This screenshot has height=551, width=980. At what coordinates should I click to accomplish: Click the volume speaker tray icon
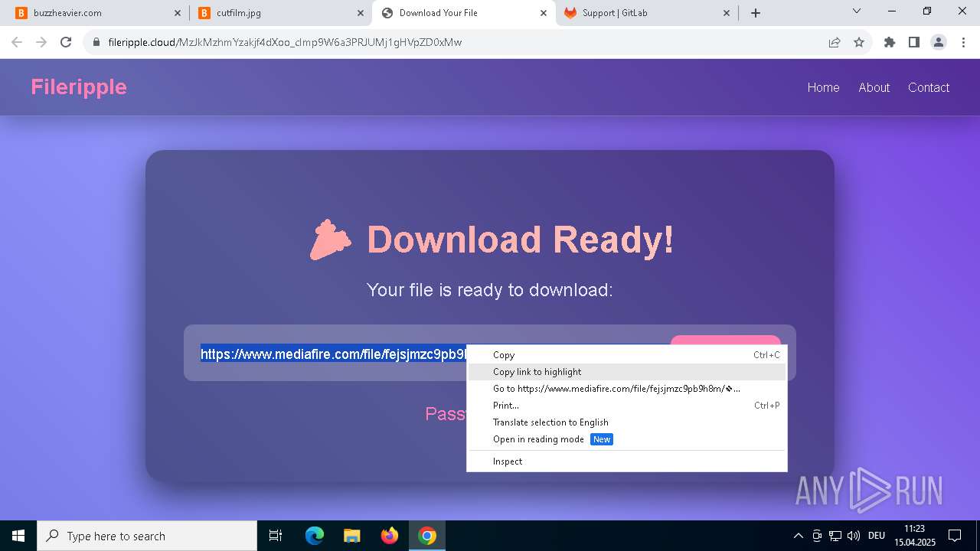click(x=854, y=536)
